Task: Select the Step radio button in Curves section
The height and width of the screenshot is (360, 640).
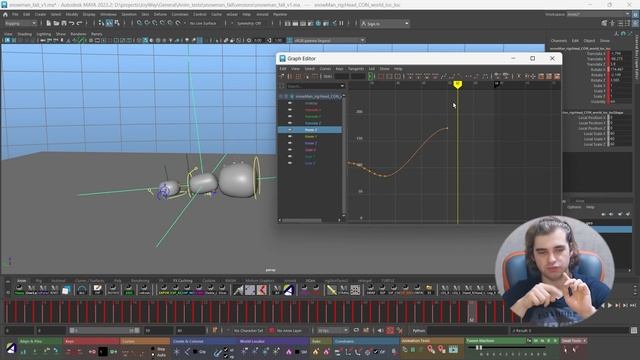Action: (153, 349)
